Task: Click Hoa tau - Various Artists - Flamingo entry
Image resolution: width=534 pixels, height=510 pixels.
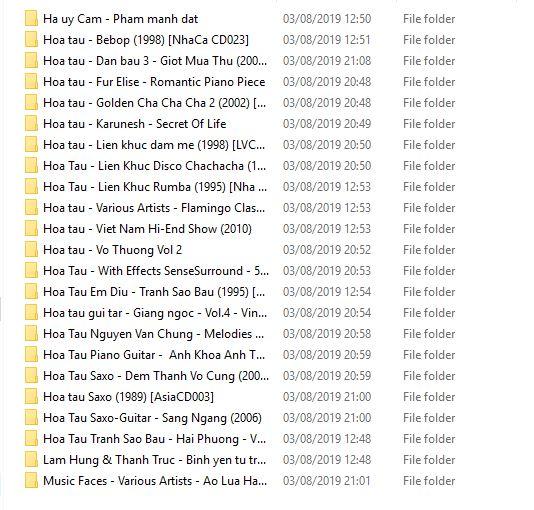Action: (154, 208)
